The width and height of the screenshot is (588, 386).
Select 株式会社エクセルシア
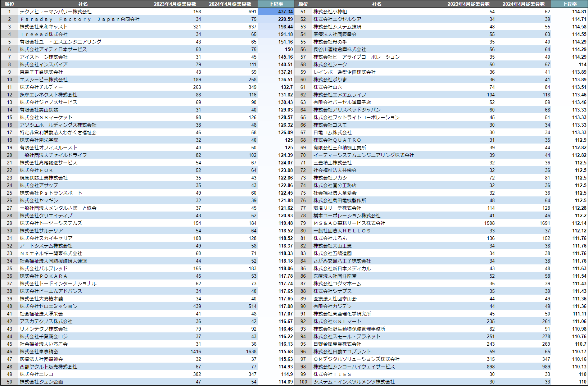coord(337,19)
